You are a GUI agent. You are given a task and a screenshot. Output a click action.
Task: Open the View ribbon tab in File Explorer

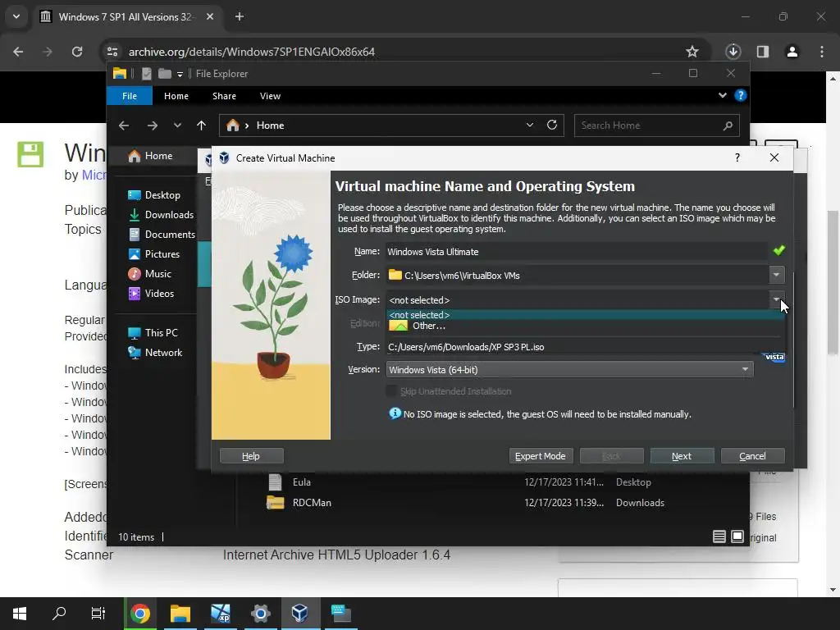coord(270,96)
